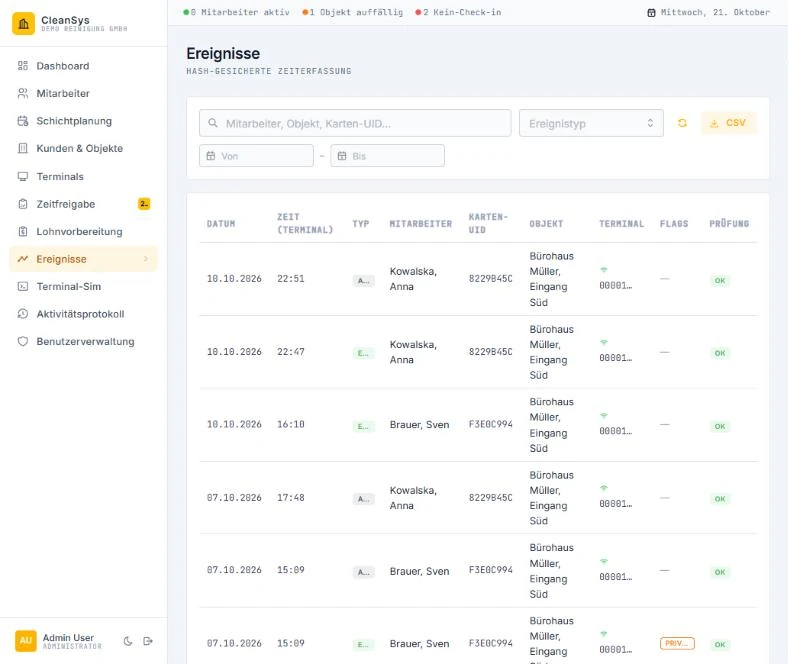This screenshot has height=664, width=788.
Task: Toggle dark mode with the moon icon
Action: click(128, 641)
